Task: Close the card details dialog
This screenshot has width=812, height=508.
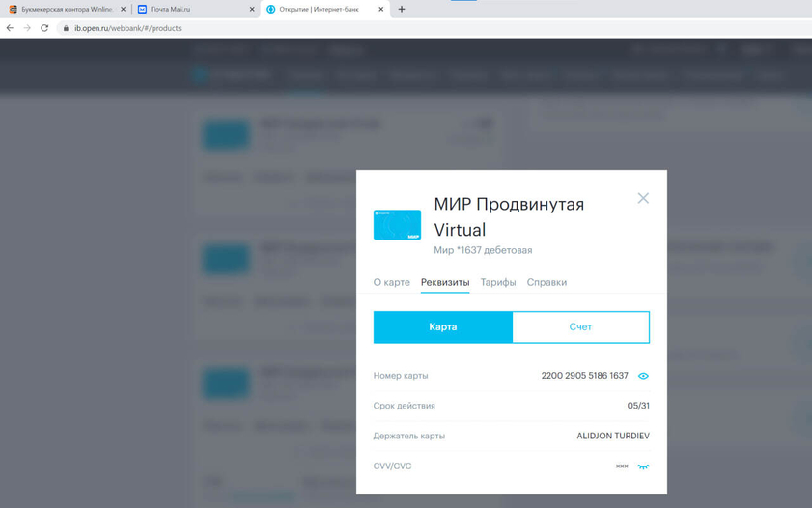Action: coord(643,198)
